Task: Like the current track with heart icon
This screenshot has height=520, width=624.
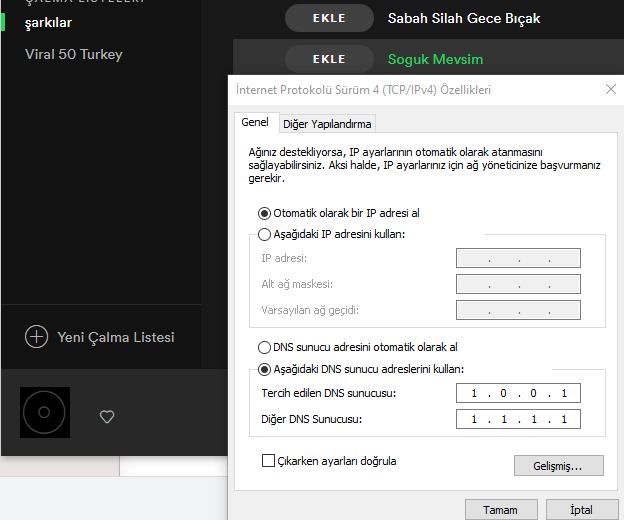Action: (x=107, y=417)
